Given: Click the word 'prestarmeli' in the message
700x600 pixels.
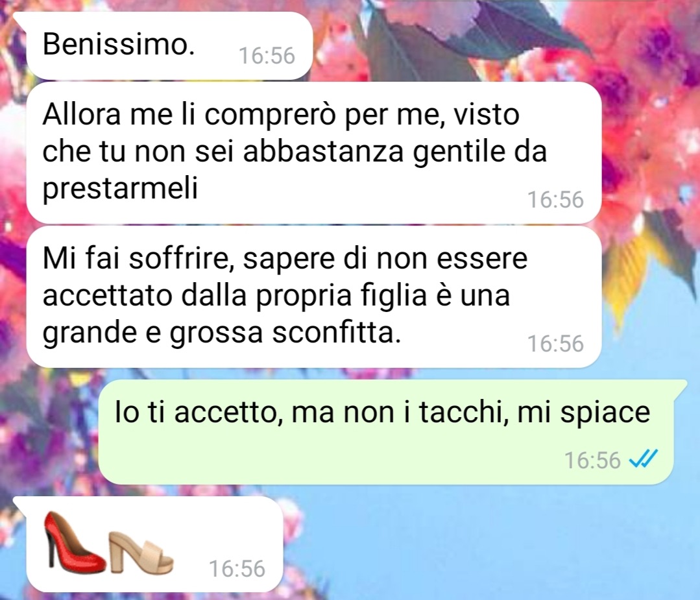Looking at the screenshot, I should click(x=120, y=189).
